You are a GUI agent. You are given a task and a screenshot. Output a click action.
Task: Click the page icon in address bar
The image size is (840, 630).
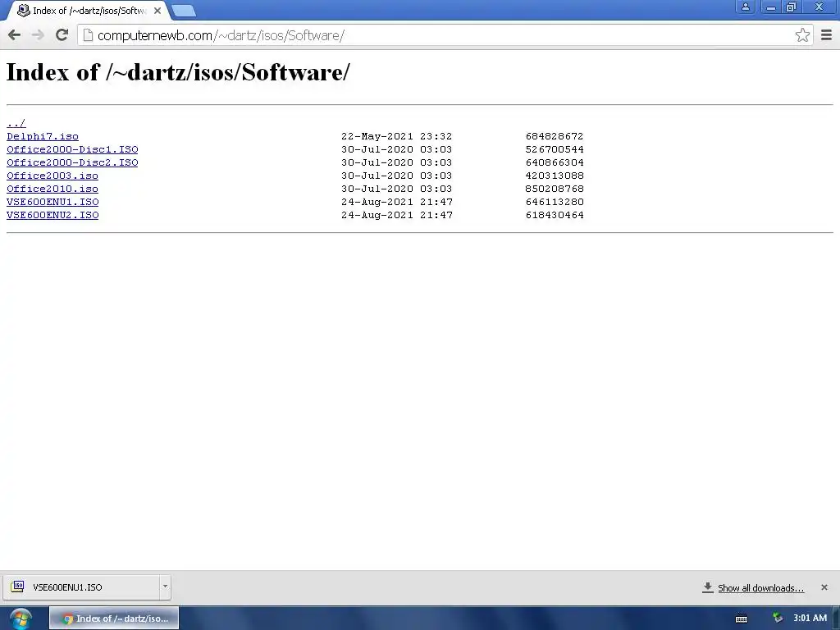(x=88, y=35)
